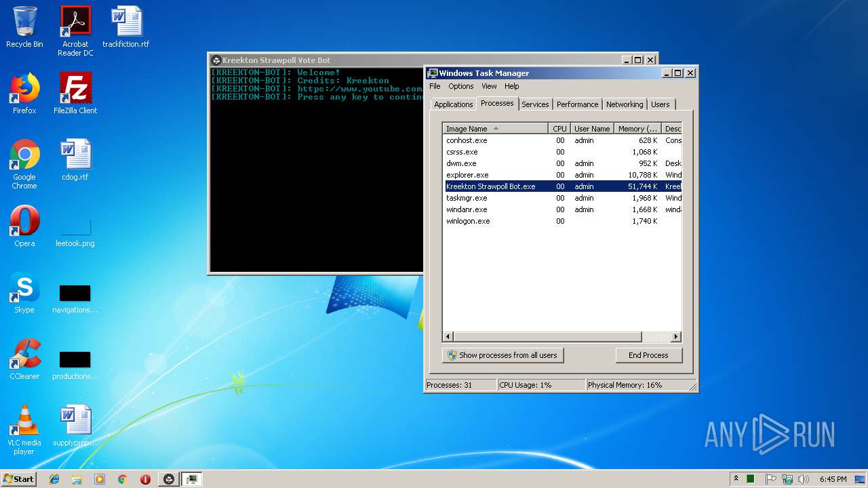868x488 pixels.
Task: Open Internet Explorer in the taskbar
Action: click(54, 479)
